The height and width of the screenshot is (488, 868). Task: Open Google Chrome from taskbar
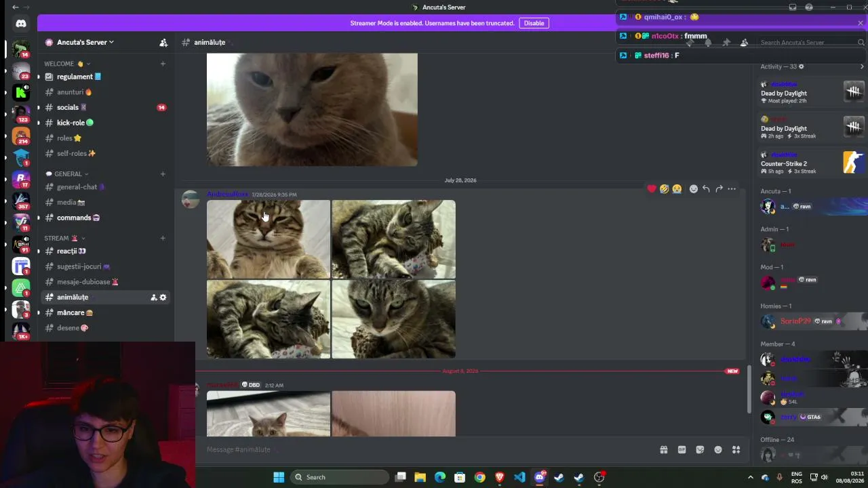coord(480,477)
